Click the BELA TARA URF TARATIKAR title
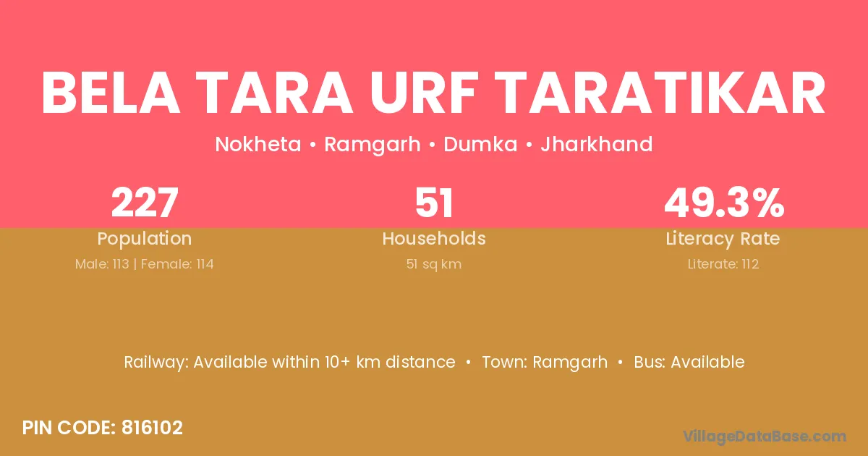868x456 pixels. click(434, 95)
